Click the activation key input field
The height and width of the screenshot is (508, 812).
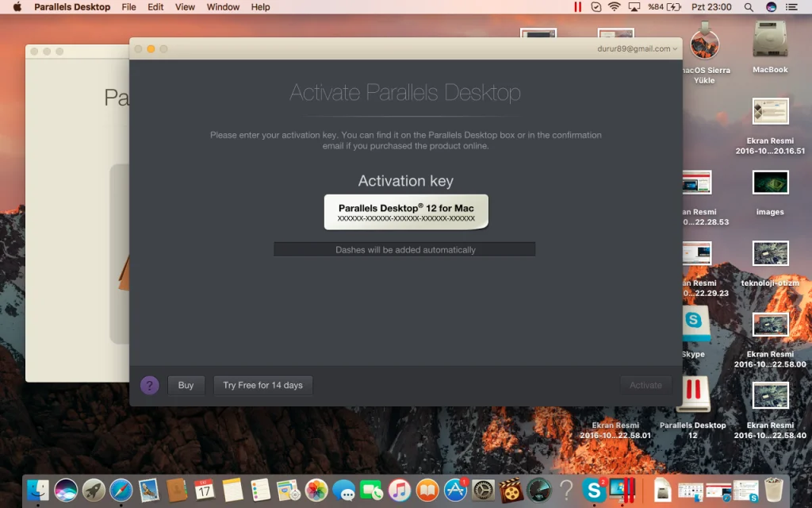(x=404, y=249)
